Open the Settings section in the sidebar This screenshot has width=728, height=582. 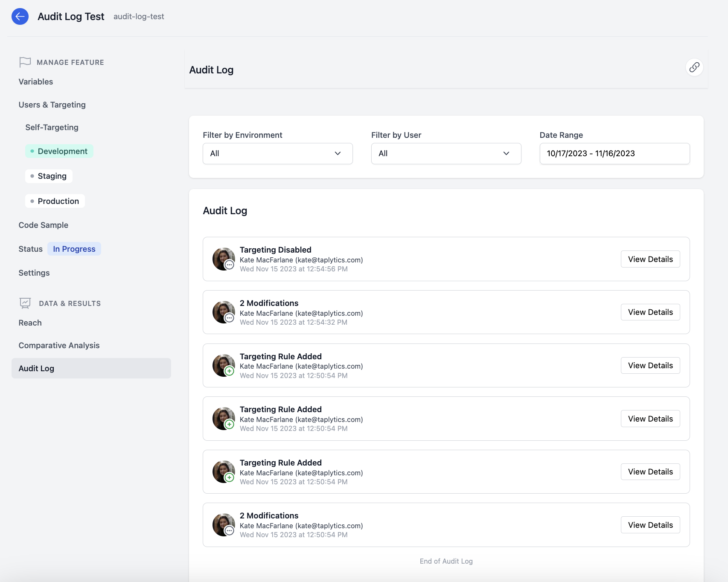coord(34,273)
